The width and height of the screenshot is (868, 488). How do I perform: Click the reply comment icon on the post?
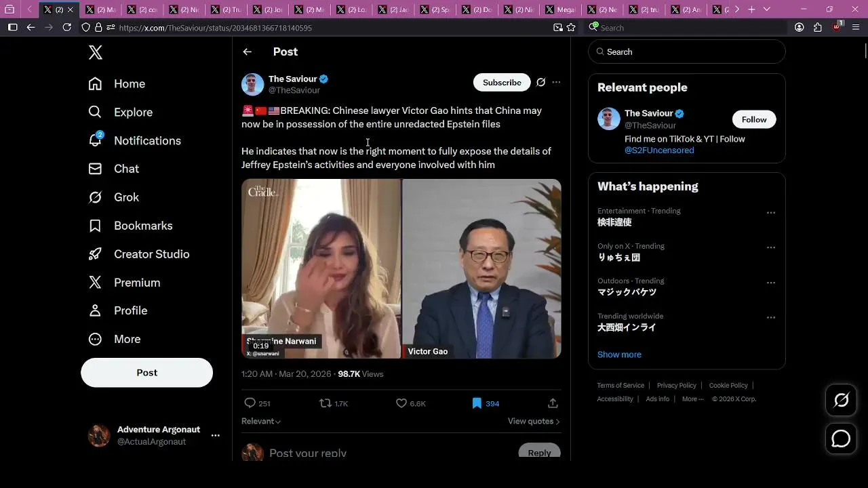[250, 403]
